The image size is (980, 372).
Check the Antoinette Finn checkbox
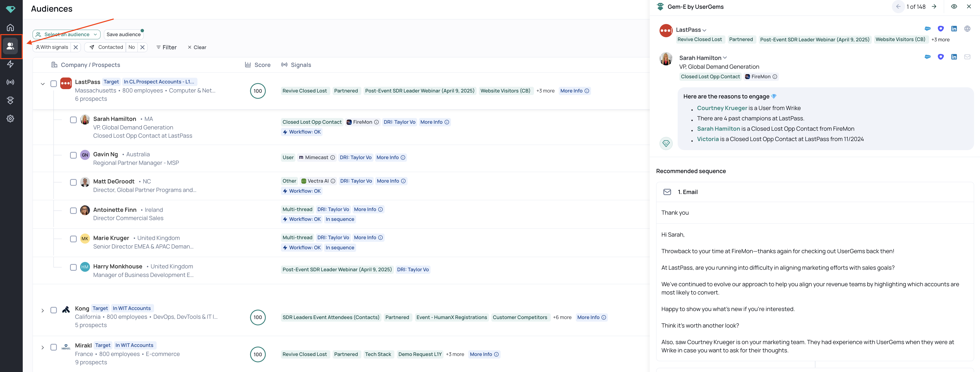tap(73, 211)
